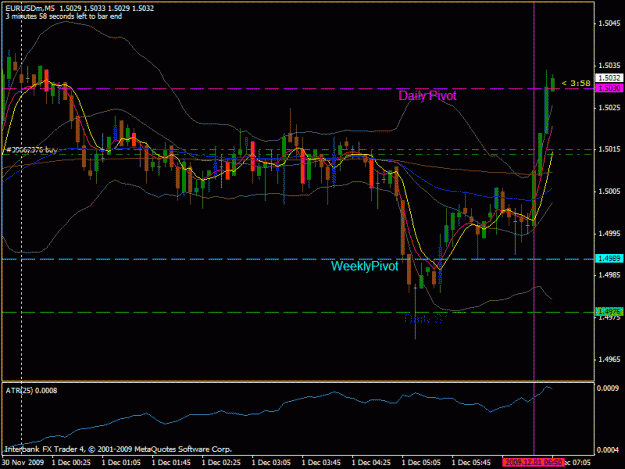Click the 0.0004 ATR scale value
The height and width of the screenshot is (469, 625).
click(x=607, y=450)
